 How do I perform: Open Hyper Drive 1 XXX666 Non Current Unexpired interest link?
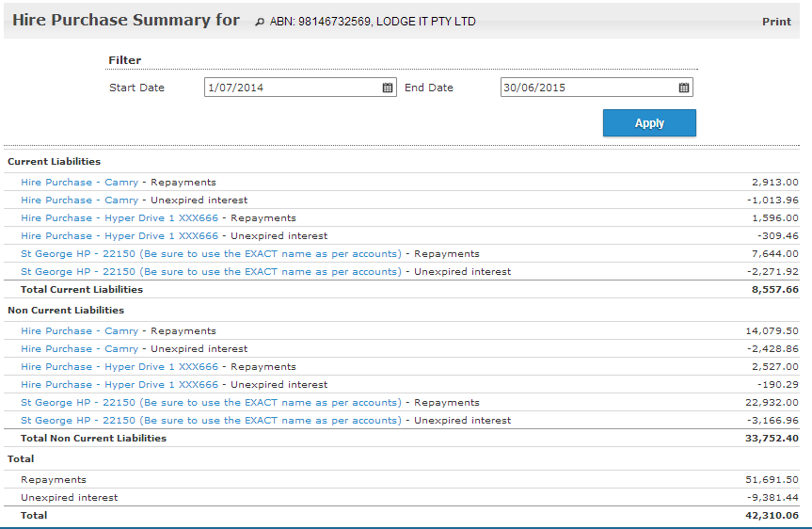coord(119,384)
